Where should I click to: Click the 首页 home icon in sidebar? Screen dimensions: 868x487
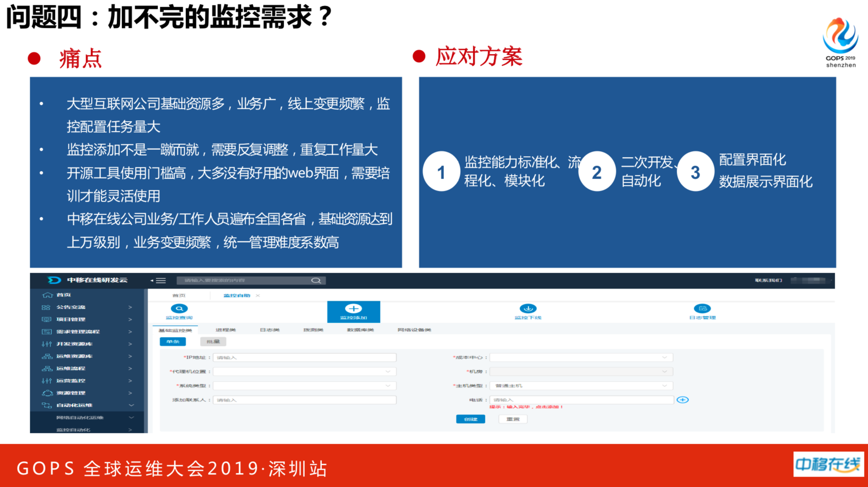point(47,295)
